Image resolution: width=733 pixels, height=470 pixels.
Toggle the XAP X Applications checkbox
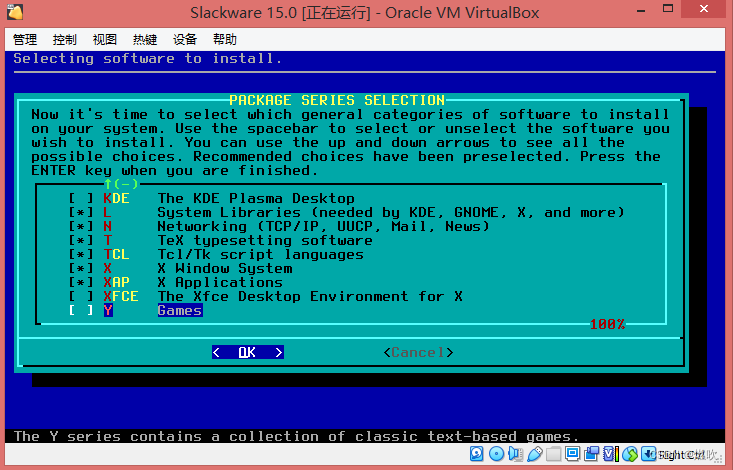[x=81, y=282]
